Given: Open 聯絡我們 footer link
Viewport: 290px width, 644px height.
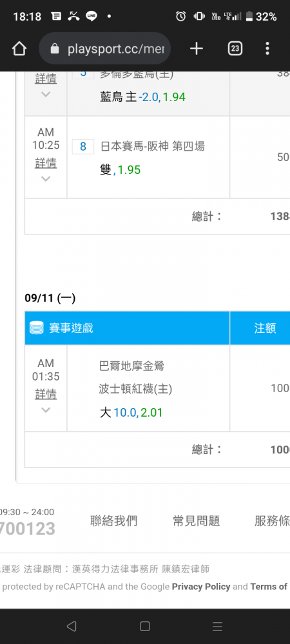Looking at the screenshot, I should click(114, 521).
